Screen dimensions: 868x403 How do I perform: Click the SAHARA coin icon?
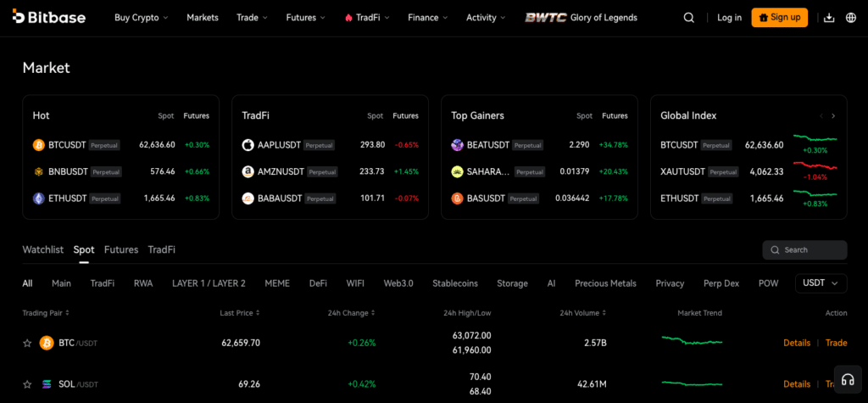click(457, 172)
